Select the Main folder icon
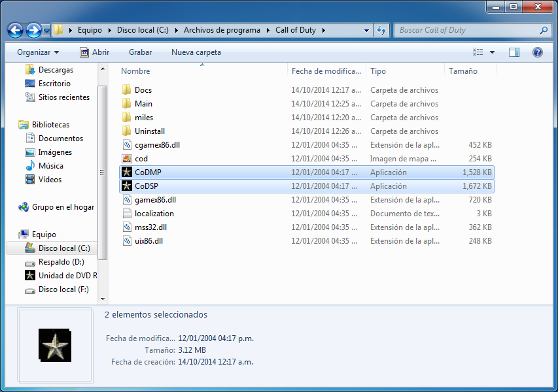 [127, 104]
